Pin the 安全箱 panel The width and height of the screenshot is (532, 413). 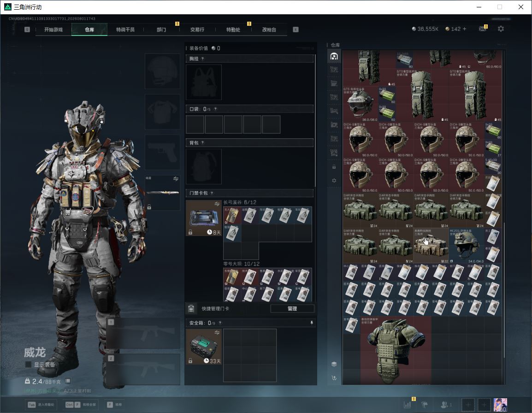(x=312, y=323)
